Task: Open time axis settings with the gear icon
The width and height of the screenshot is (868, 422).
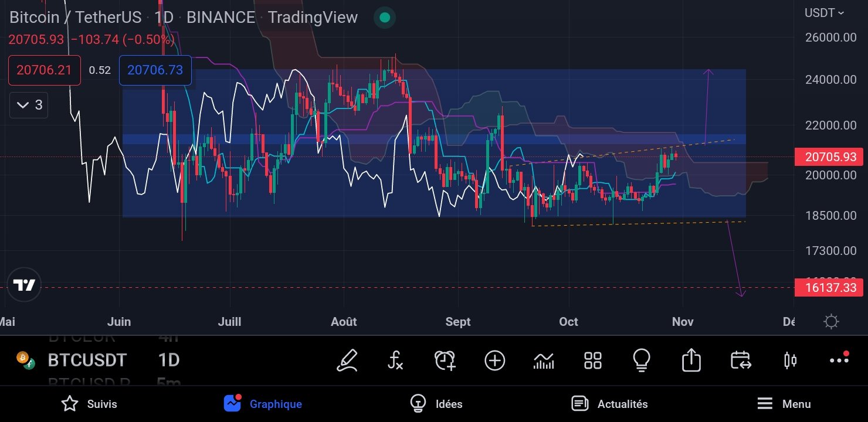Action: (830, 321)
